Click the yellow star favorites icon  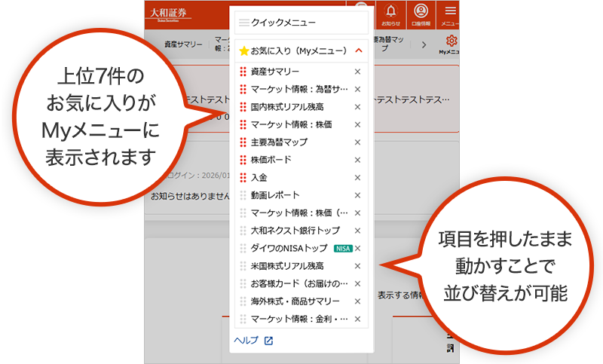click(243, 50)
